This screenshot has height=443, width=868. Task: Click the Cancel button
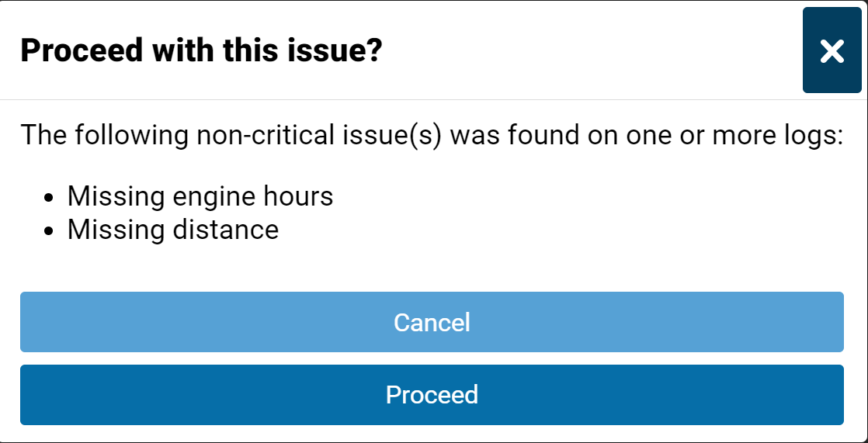click(432, 322)
